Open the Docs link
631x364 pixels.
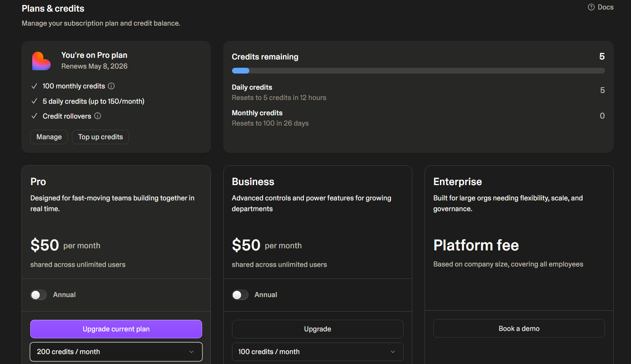(x=605, y=7)
